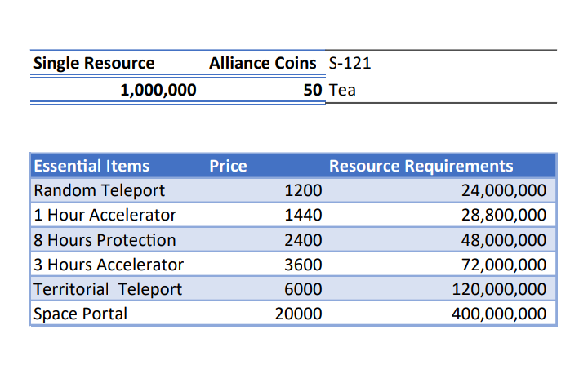
Task: Click the 8 Hours Protection cell
Action: click(105, 240)
